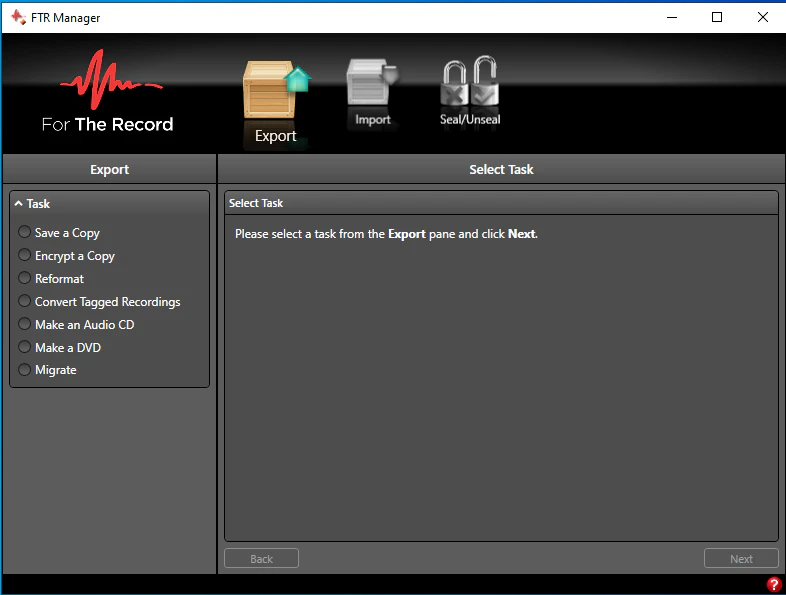
Task: Close the FTR Manager window
Action: [762, 18]
